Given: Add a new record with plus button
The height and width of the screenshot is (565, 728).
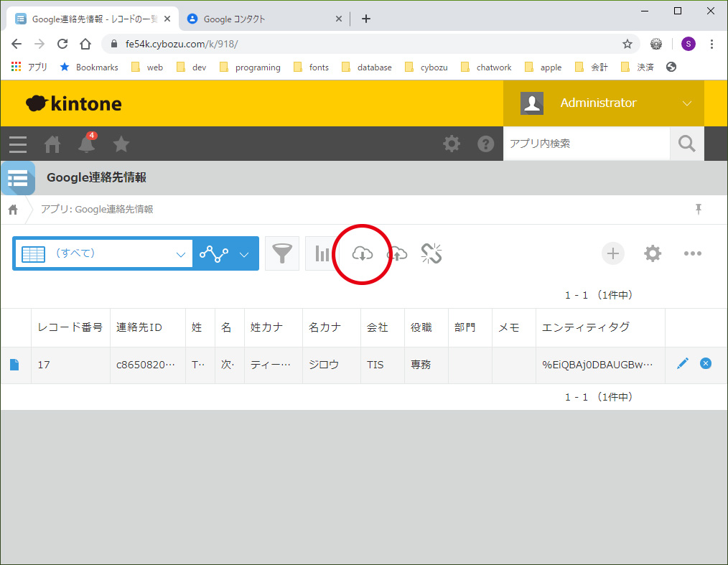Looking at the screenshot, I should (613, 253).
